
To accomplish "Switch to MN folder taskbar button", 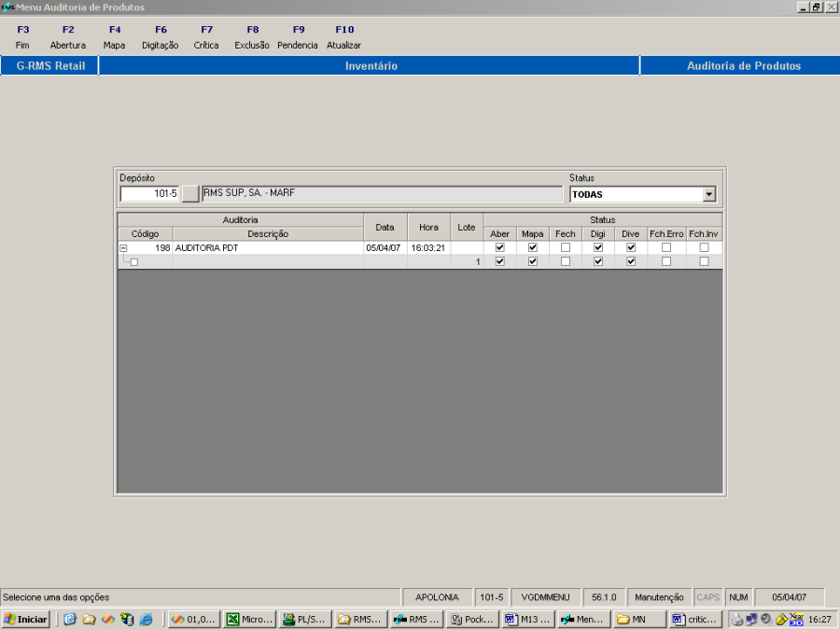I will [x=639, y=620].
